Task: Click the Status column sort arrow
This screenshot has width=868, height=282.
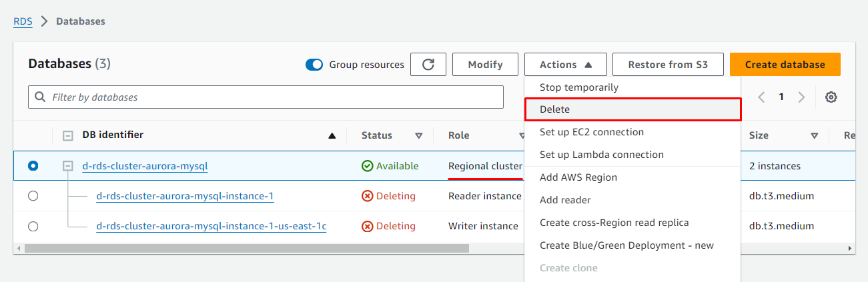Action: pos(418,136)
